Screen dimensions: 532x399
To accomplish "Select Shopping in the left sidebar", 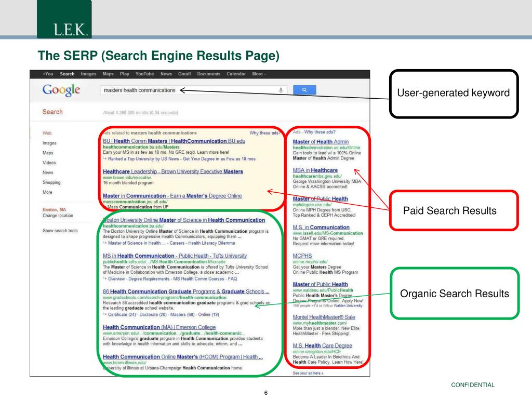I will coord(51,182).
